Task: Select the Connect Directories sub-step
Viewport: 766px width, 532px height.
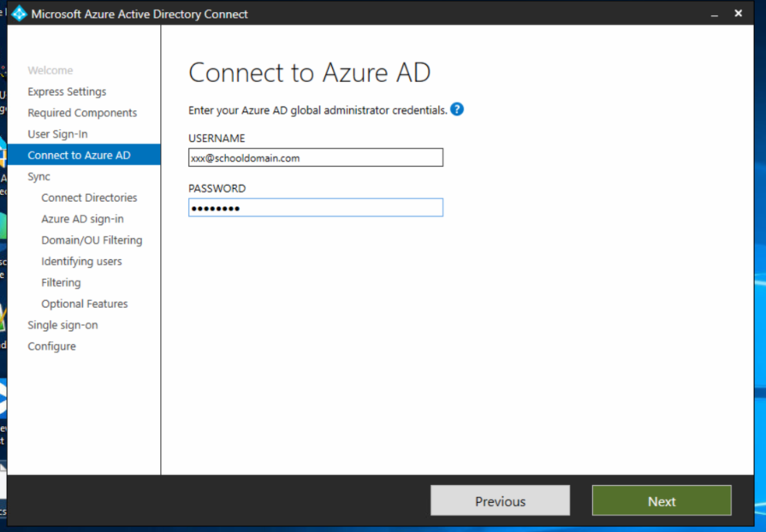Action: click(x=89, y=198)
